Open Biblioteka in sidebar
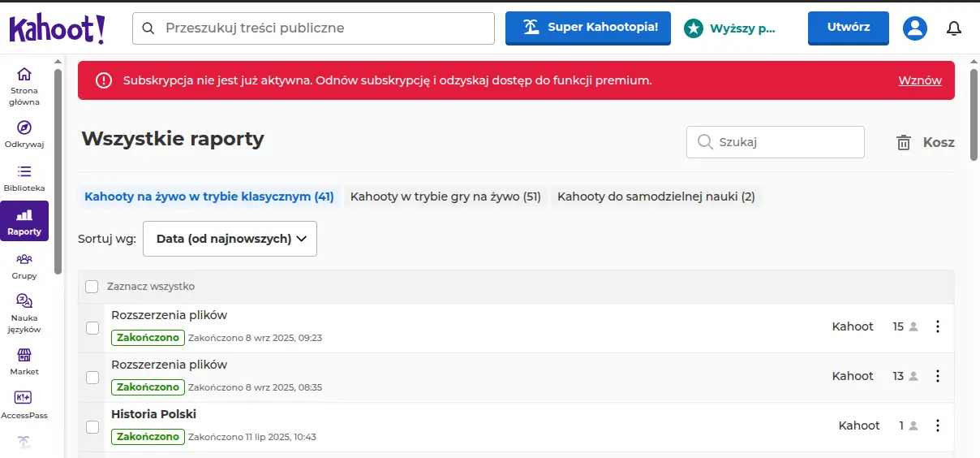The image size is (980, 458). pos(24,179)
